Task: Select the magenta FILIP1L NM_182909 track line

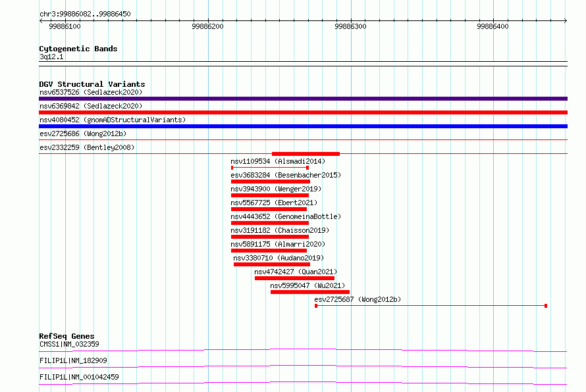Action: (303, 366)
